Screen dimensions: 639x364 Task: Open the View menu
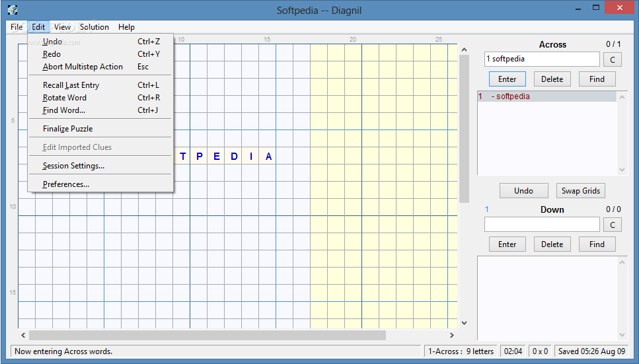(62, 27)
